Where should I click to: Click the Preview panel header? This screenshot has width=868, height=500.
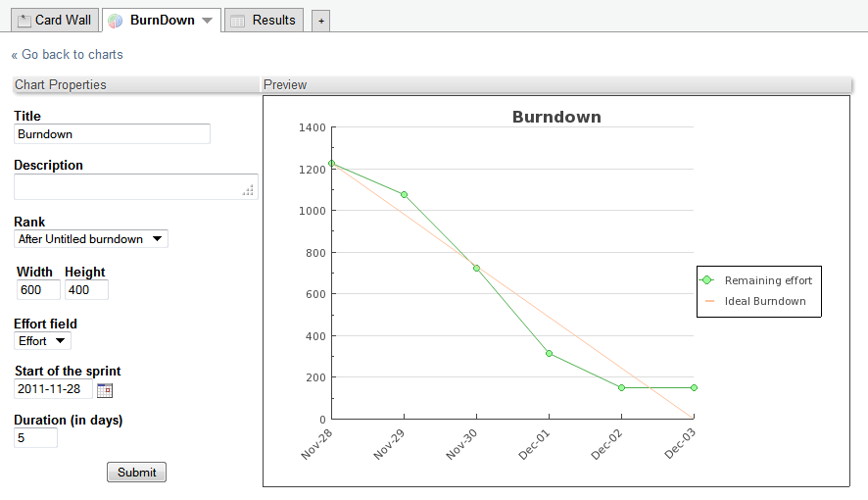(555, 84)
